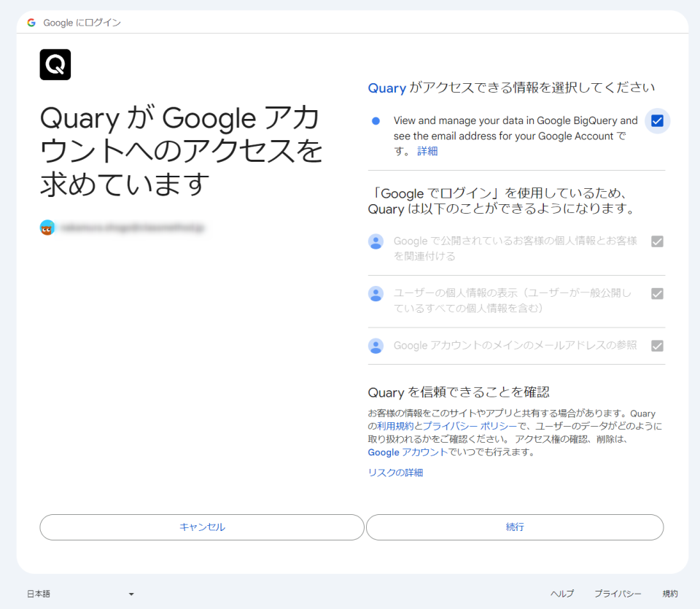Click the person icon beside the email address permission
The width and height of the screenshot is (700, 609).
click(x=376, y=346)
